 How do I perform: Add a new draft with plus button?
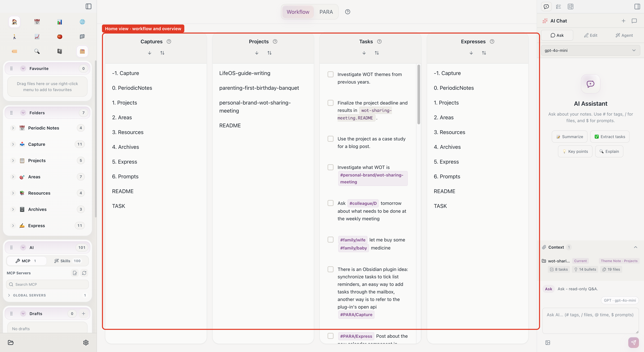click(84, 313)
